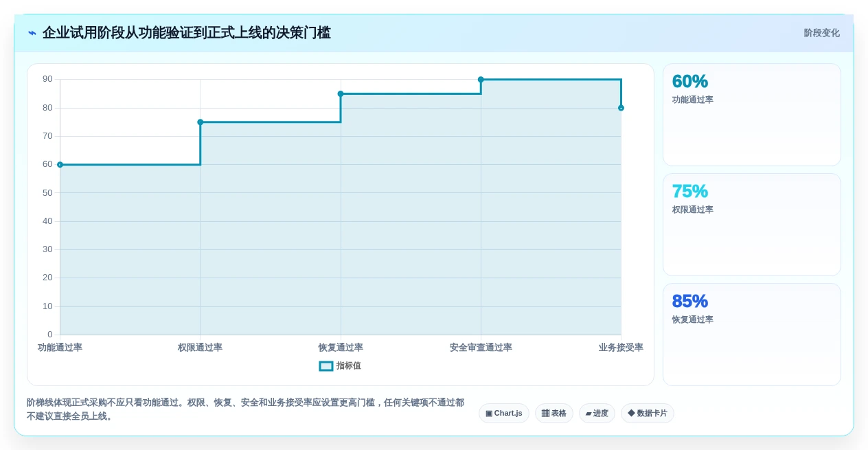Click the data point at 功能通过率 (60)

click(60, 165)
